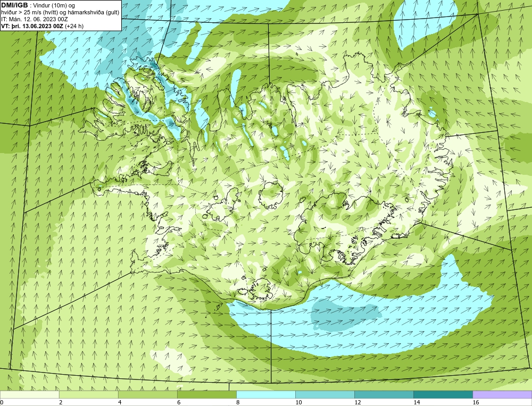
Task: Click the legend tick label '8'
Action: click(x=238, y=402)
